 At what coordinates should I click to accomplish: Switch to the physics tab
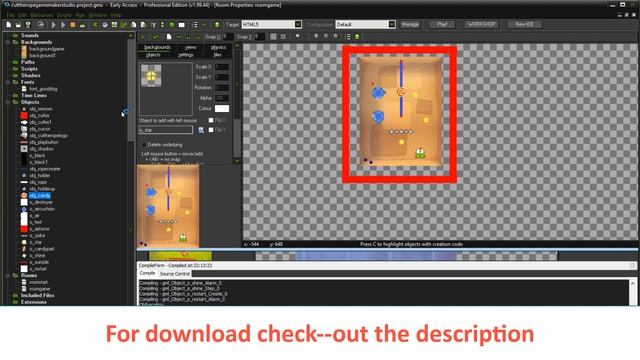(218, 47)
